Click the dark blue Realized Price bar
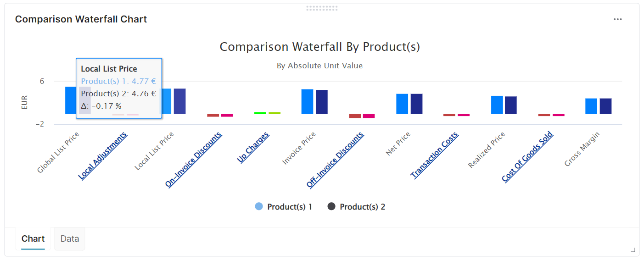The width and height of the screenshot is (644, 260). pos(511,105)
